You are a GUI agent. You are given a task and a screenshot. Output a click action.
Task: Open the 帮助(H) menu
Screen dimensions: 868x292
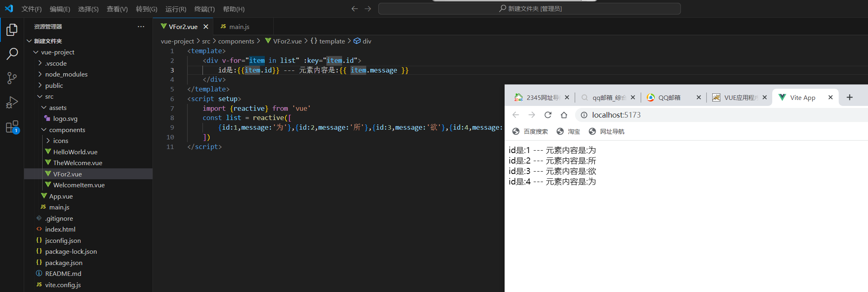[x=233, y=9]
